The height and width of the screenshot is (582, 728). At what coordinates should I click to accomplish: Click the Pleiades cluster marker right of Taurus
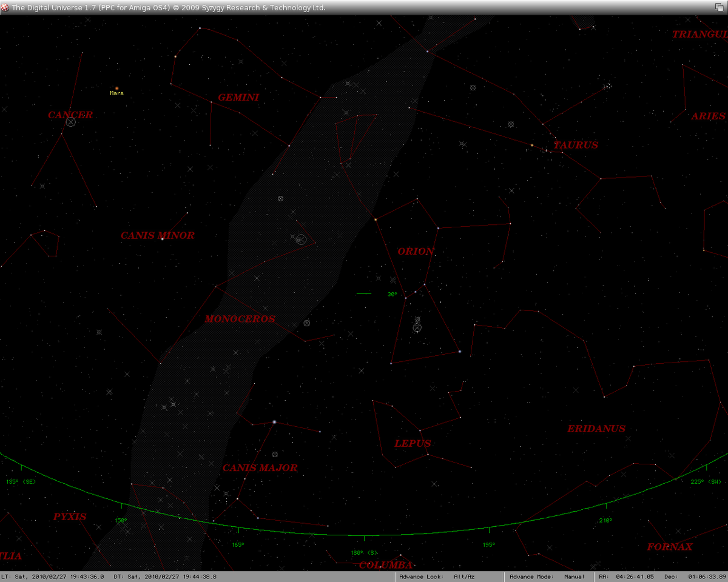click(x=607, y=86)
